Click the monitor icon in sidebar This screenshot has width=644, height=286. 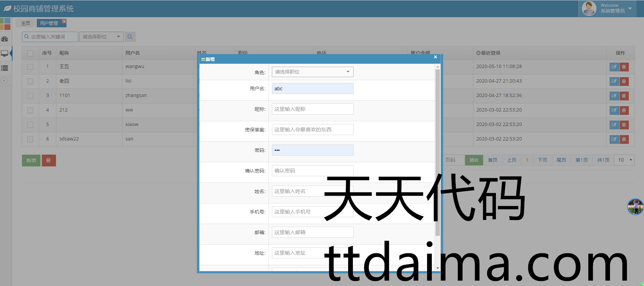[x=5, y=53]
